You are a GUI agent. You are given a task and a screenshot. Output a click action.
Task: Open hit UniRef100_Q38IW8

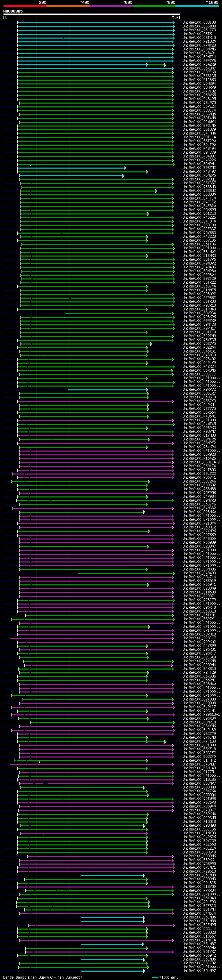click(199, 23)
